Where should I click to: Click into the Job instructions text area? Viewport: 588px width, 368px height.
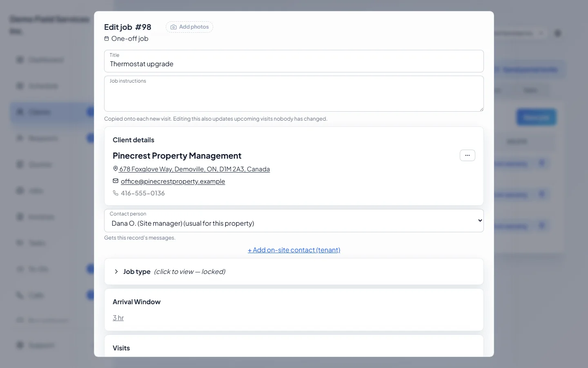pyautogui.click(x=294, y=94)
